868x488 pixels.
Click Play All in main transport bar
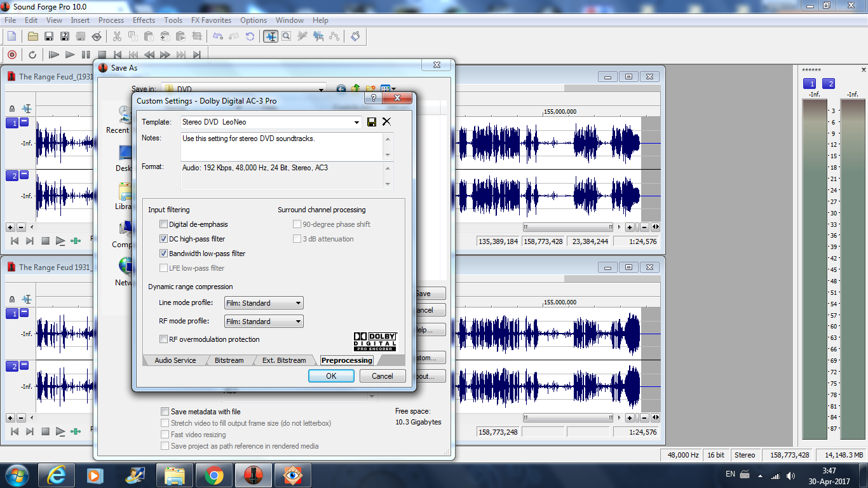coord(54,55)
